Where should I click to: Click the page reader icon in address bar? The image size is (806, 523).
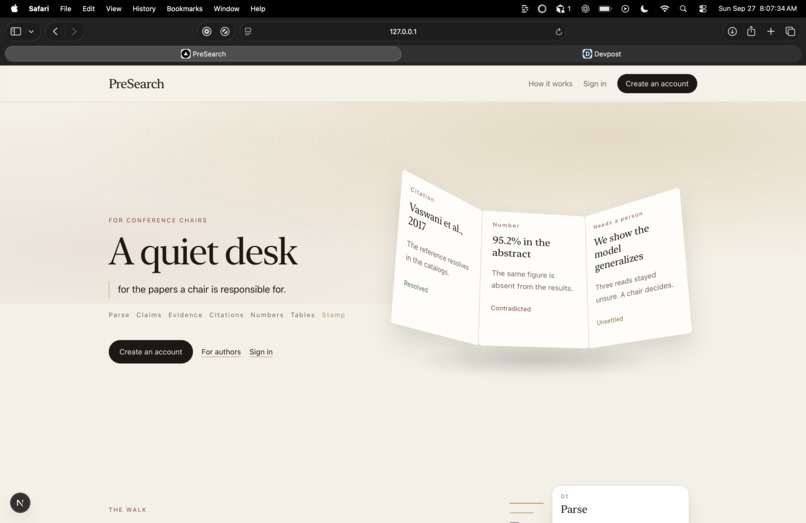(x=248, y=31)
